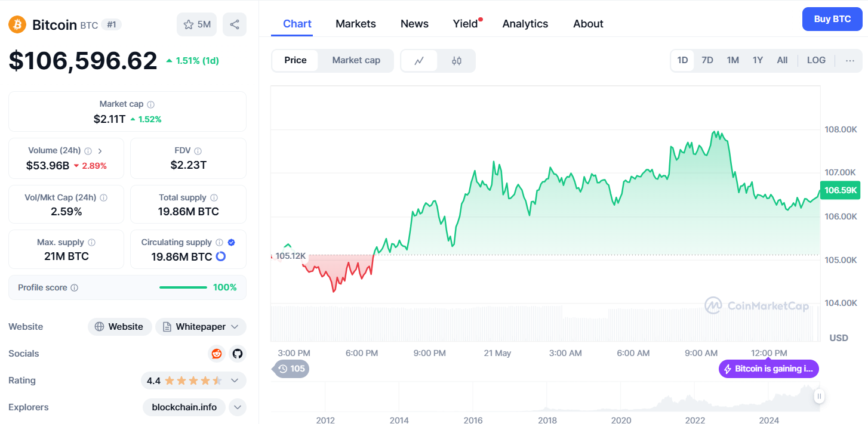Open the share icon button
The height and width of the screenshot is (424, 868).
(235, 24)
